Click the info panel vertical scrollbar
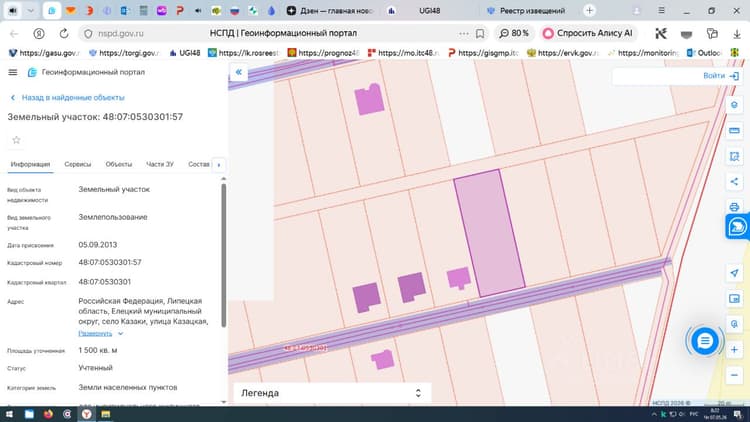 tap(223, 255)
